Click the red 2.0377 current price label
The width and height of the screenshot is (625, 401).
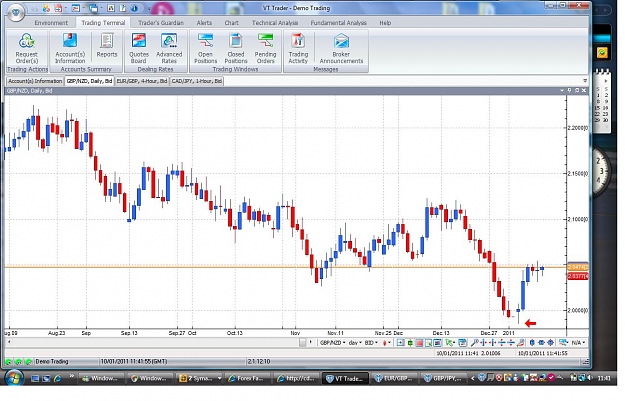[x=578, y=276]
